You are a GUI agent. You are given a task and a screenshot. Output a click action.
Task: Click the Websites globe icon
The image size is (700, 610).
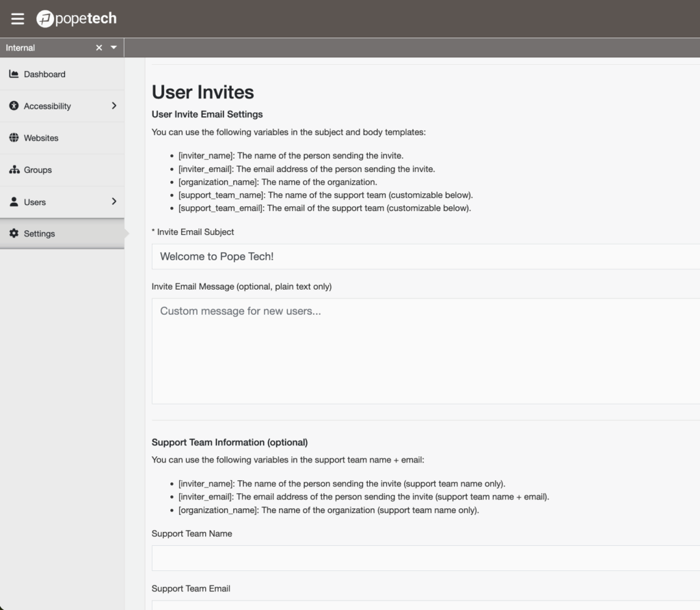pos(14,138)
